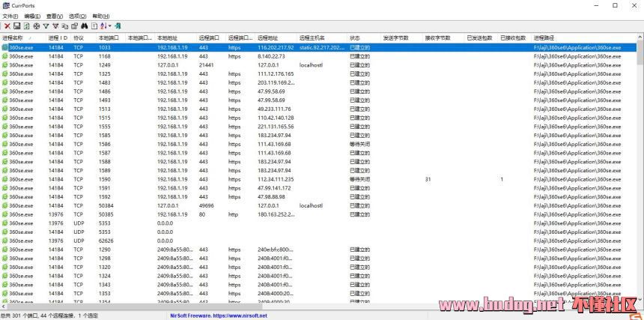Click the 360se.exe icon for local port 1168
Image resolution: width=644 pixels, height=320 pixels.
tap(5, 56)
